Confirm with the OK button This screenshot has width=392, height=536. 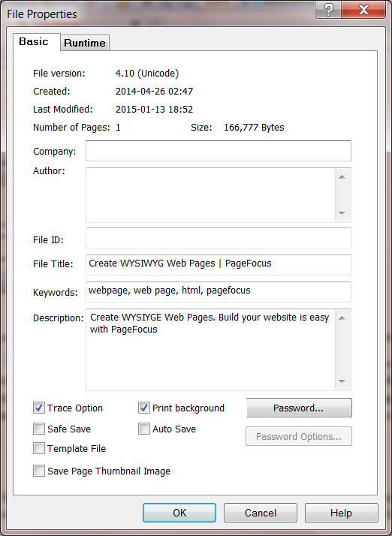(179, 513)
